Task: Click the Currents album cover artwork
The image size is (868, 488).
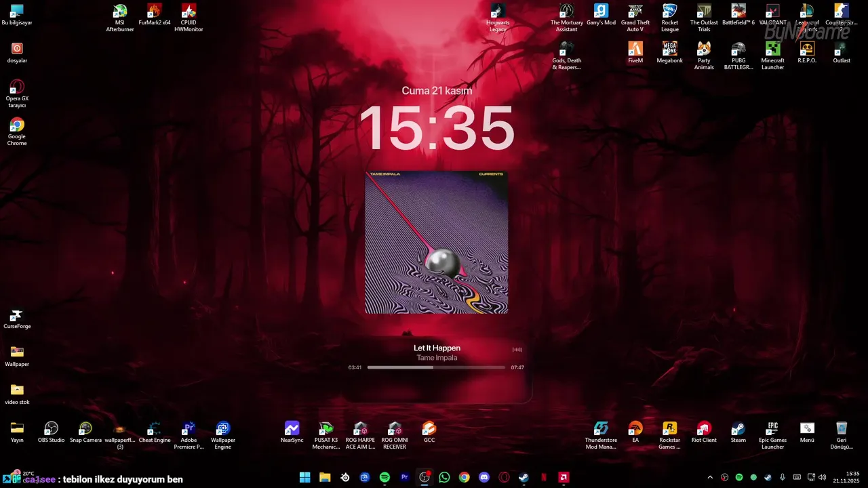Action: coord(437,242)
